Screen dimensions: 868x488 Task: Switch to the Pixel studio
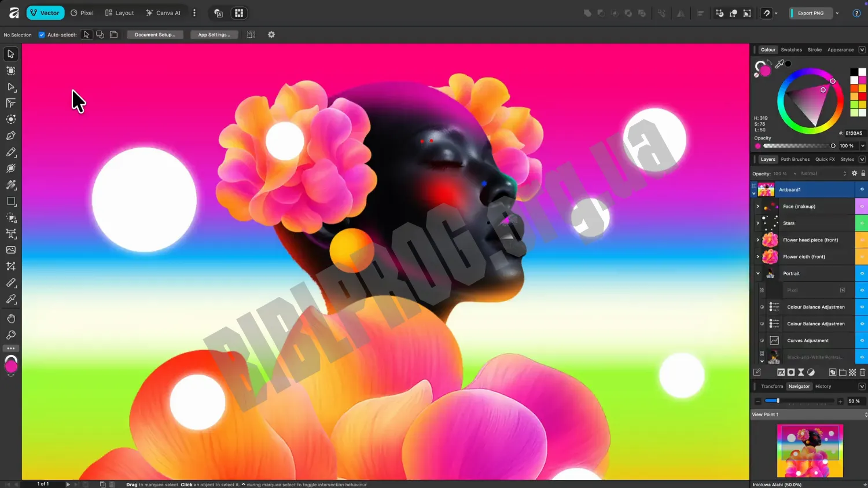point(82,13)
